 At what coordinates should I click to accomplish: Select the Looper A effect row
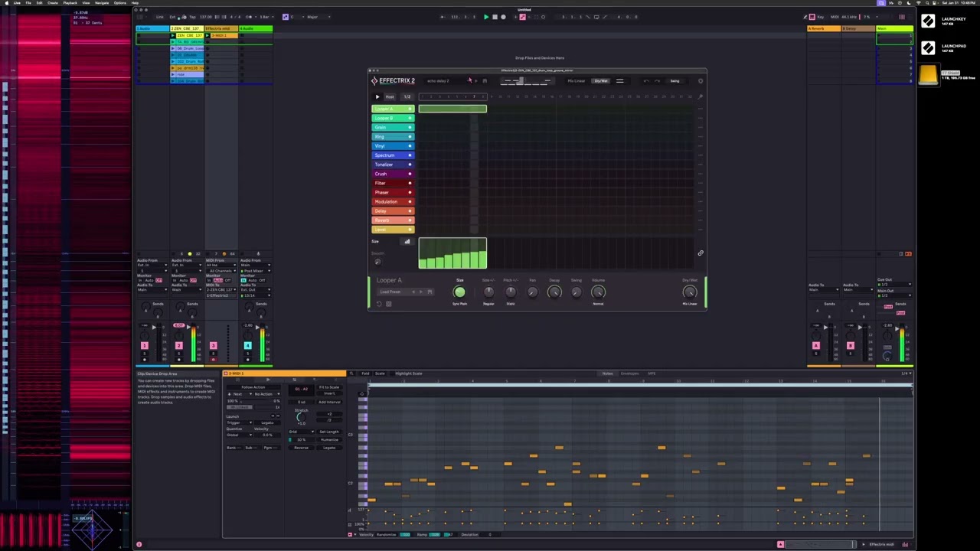(393, 109)
